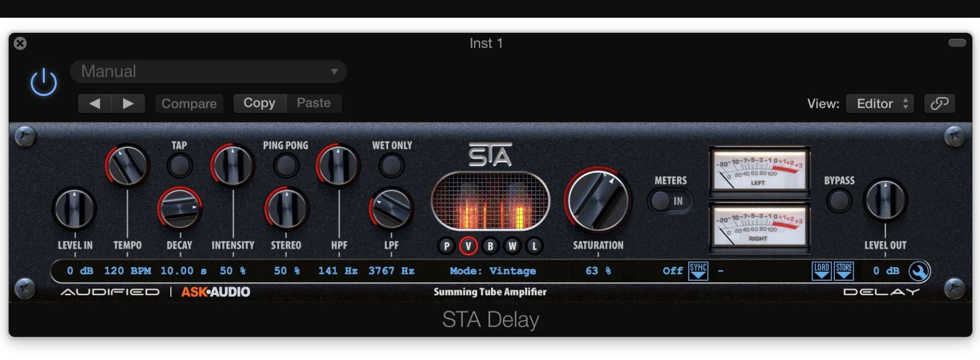Open the View Editor dropdown
The height and width of the screenshot is (360, 980).
(x=880, y=103)
